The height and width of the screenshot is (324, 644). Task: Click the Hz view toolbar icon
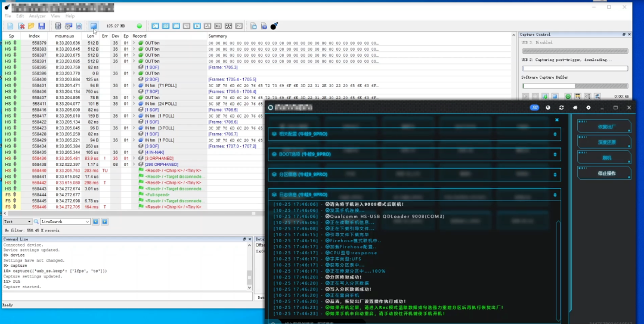coord(218,26)
